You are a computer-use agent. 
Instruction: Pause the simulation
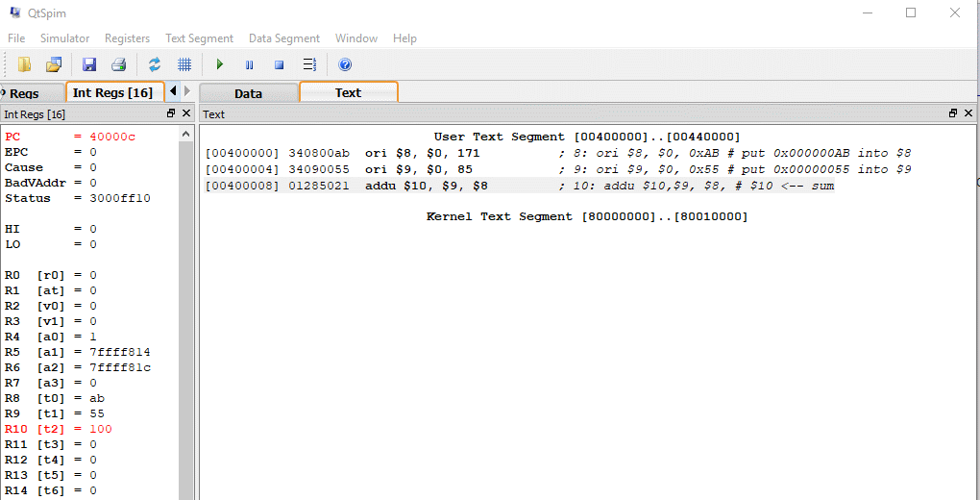pyautogui.click(x=249, y=64)
